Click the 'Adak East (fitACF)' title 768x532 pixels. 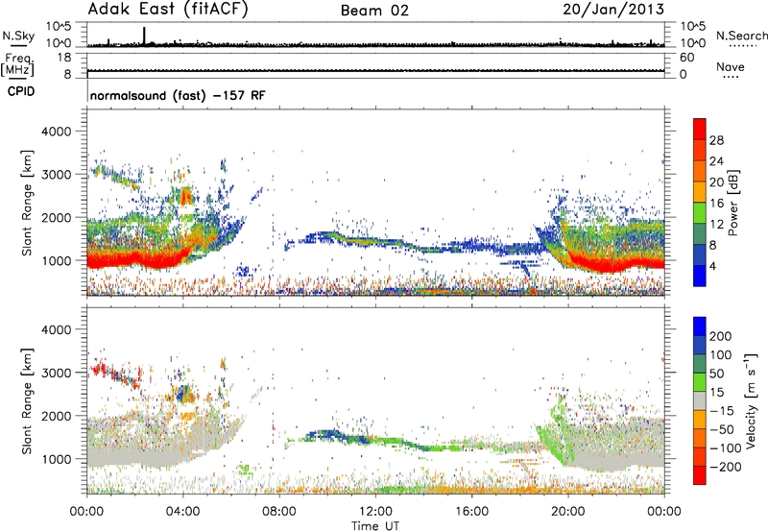click(x=167, y=9)
